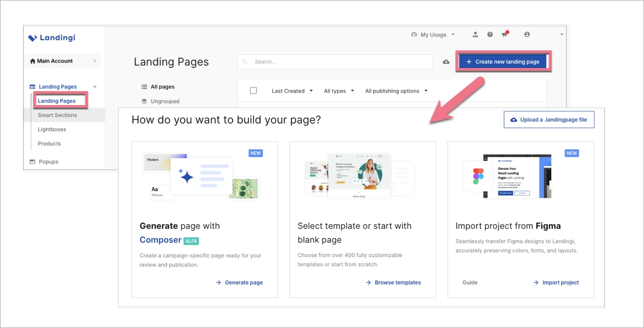Click the Create new landing page button
The height and width of the screenshot is (328, 644).
(503, 62)
